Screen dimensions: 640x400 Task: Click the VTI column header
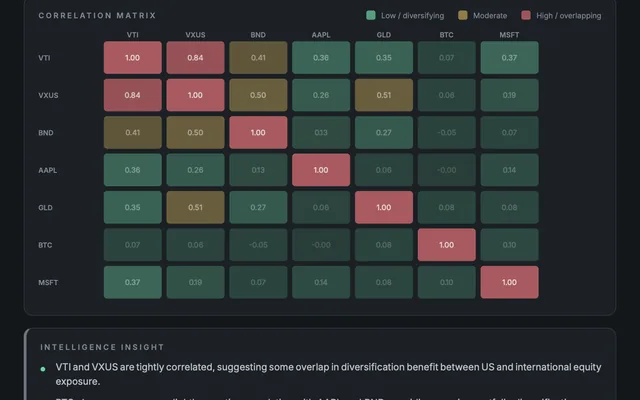133,35
